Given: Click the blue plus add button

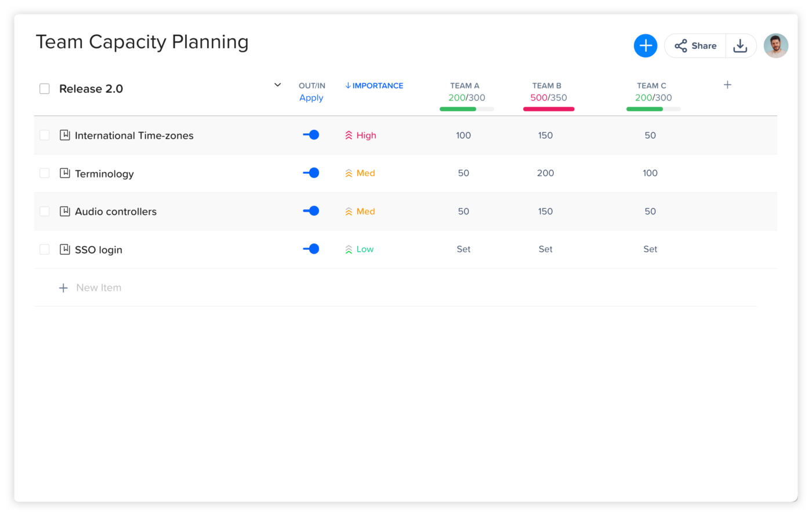Looking at the screenshot, I should pos(645,46).
